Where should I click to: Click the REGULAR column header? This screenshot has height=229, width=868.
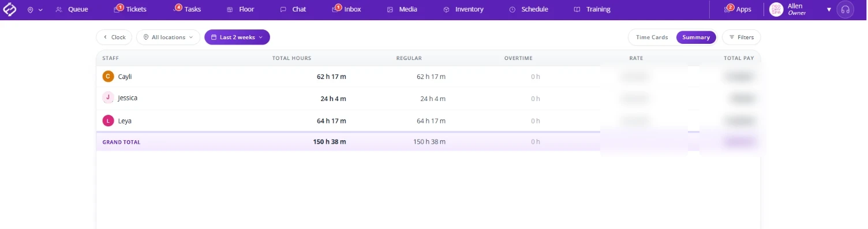409,58
